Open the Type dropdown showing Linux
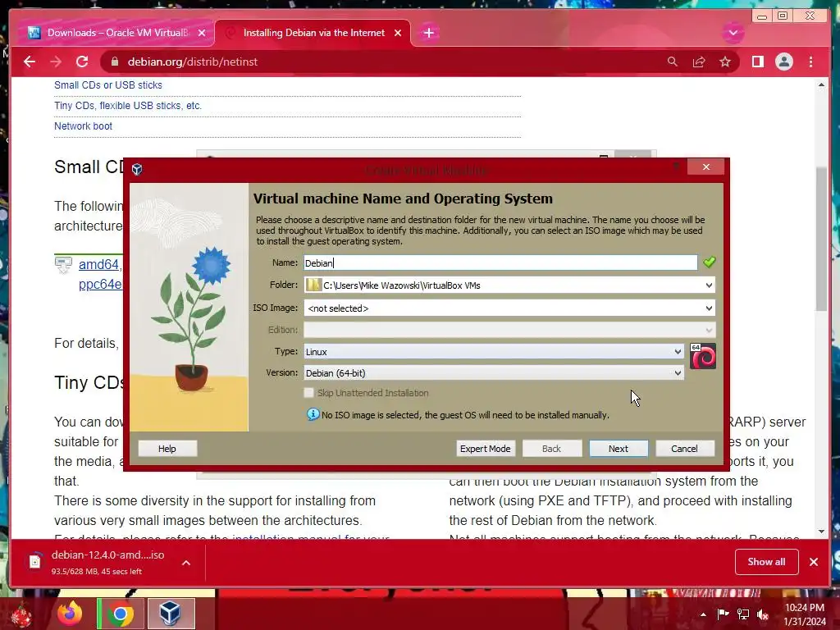The height and width of the screenshot is (630, 840). pos(493,351)
